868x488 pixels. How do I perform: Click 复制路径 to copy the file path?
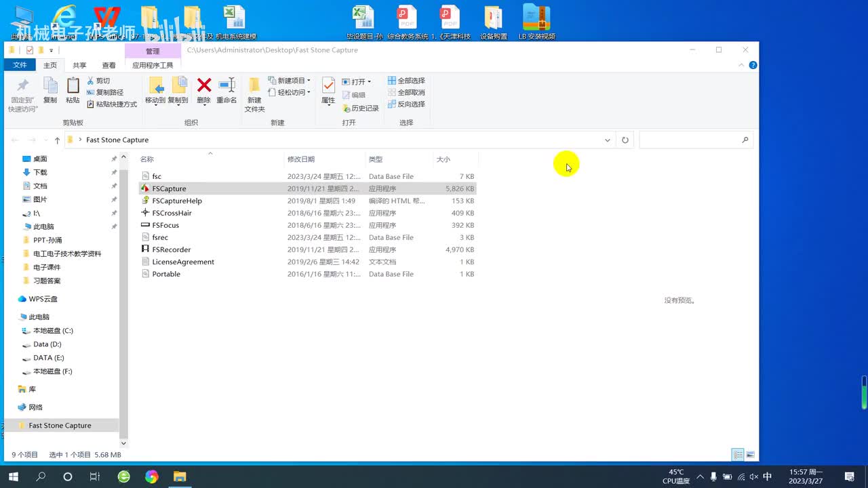tap(105, 92)
